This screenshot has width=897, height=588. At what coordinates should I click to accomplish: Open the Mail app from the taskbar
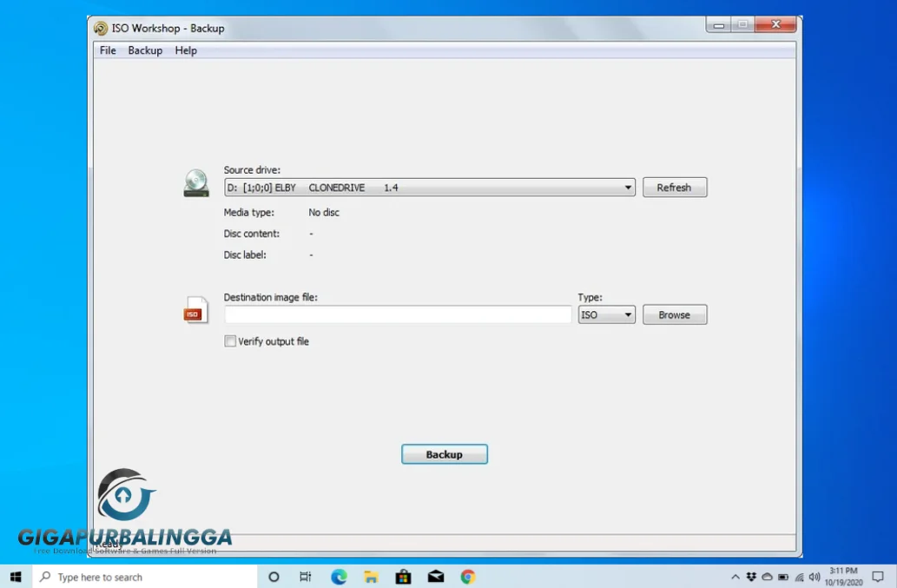(x=436, y=577)
